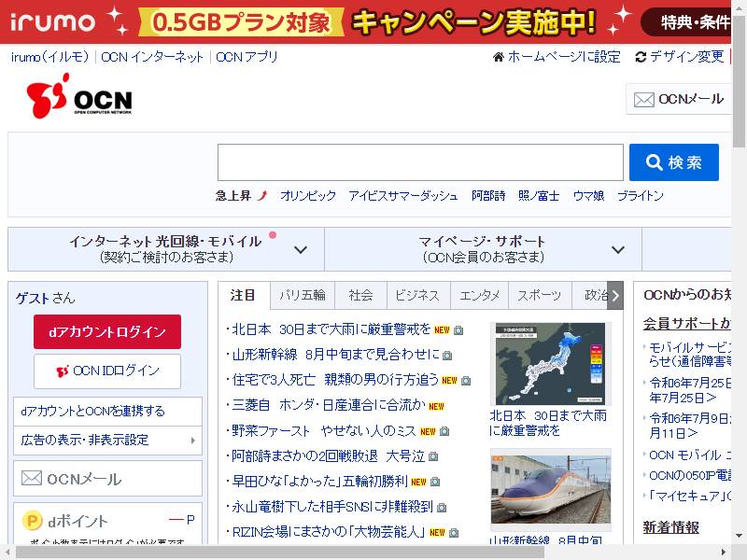Click the camera icon beside RIZIN会場 headline
The width and height of the screenshot is (747, 560).
tap(454, 533)
